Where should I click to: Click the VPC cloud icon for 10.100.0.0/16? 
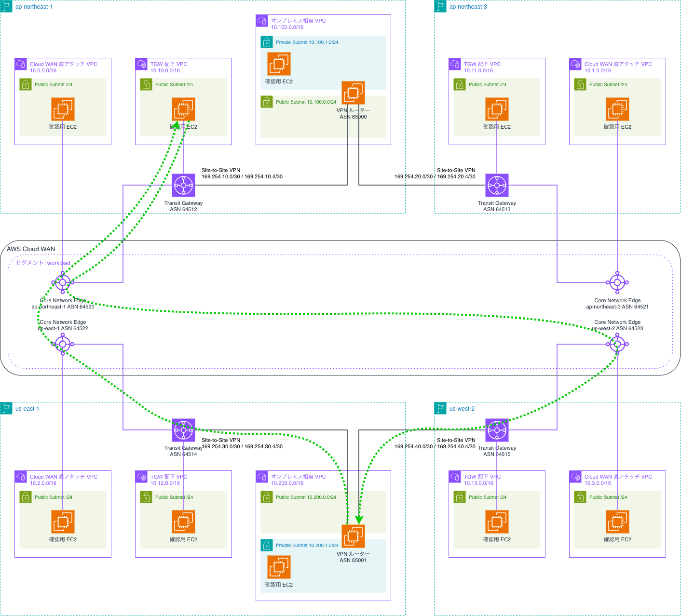[x=262, y=21]
